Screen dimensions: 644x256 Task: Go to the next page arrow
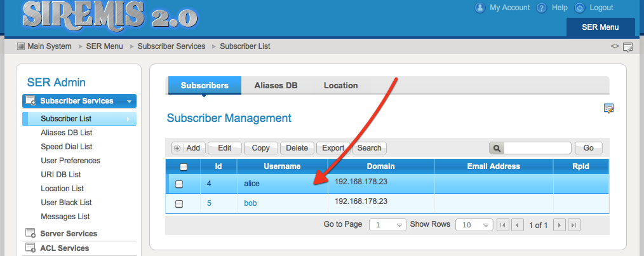click(559, 225)
